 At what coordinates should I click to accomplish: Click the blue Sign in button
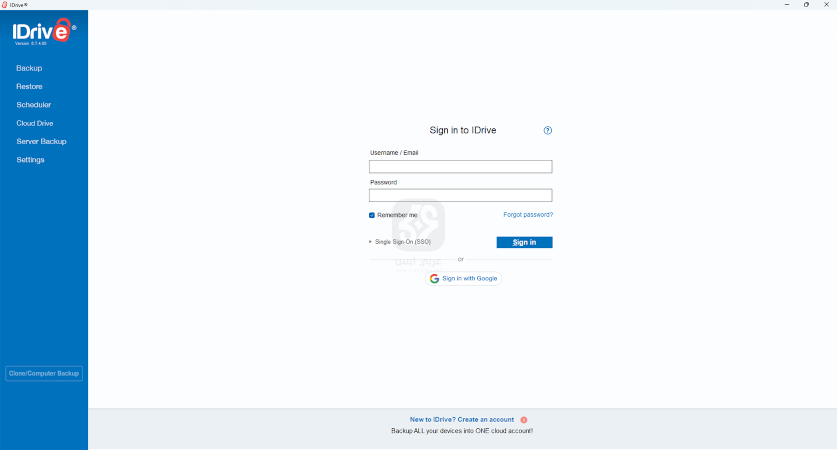pyautogui.click(x=524, y=242)
